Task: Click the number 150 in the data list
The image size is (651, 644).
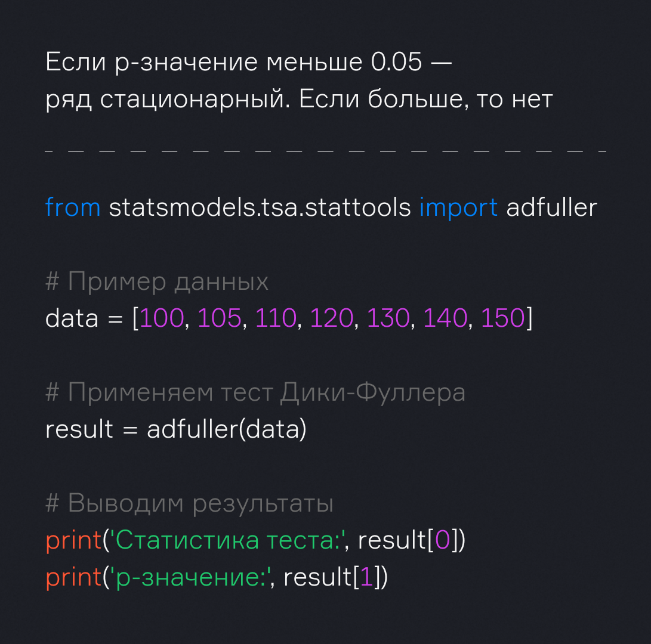Action: pos(503,318)
